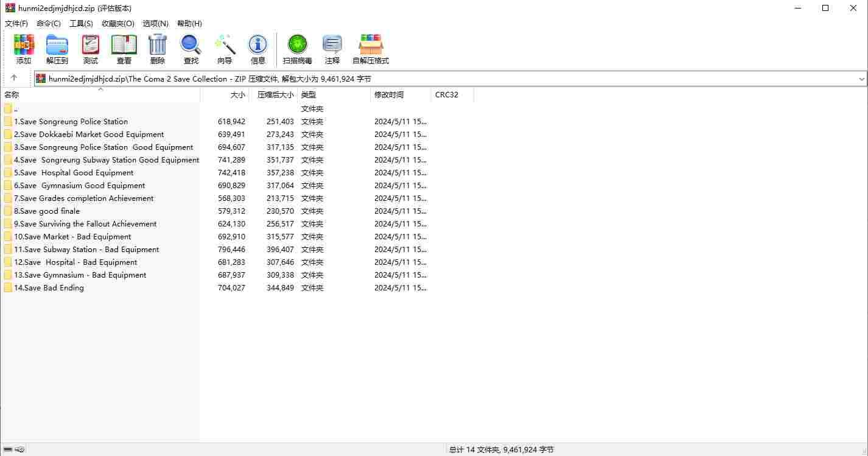Sort by 大小 column header

tap(224, 95)
